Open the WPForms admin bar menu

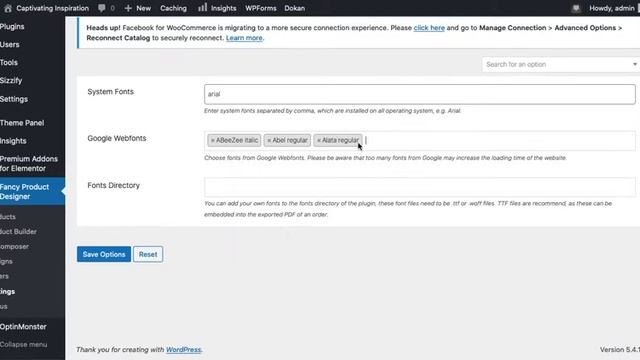(x=260, y=8)
